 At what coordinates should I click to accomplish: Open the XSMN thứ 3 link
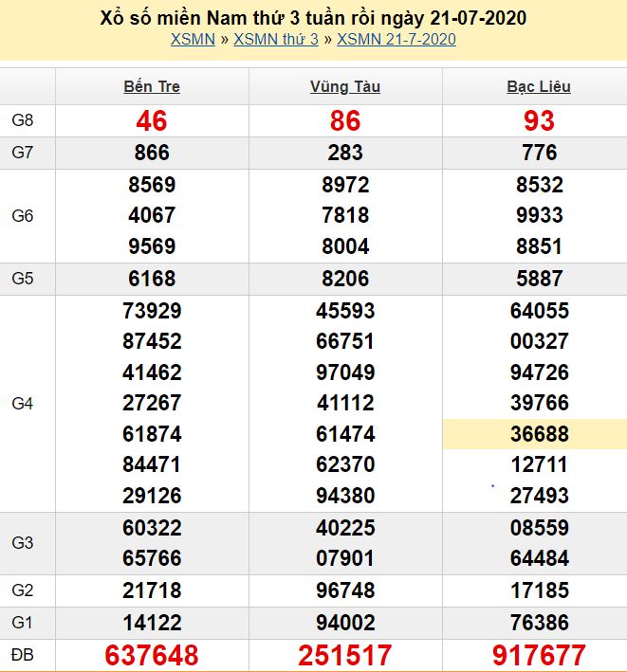tap(275, 39)
